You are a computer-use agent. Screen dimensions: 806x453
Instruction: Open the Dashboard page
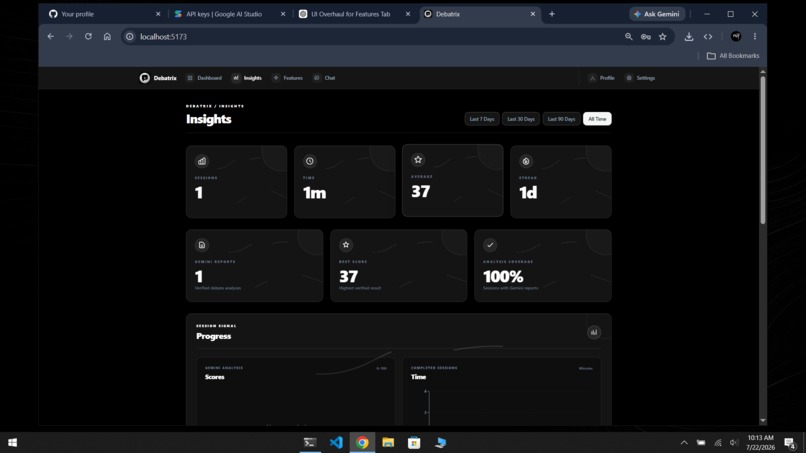click(x=205, y=78)
